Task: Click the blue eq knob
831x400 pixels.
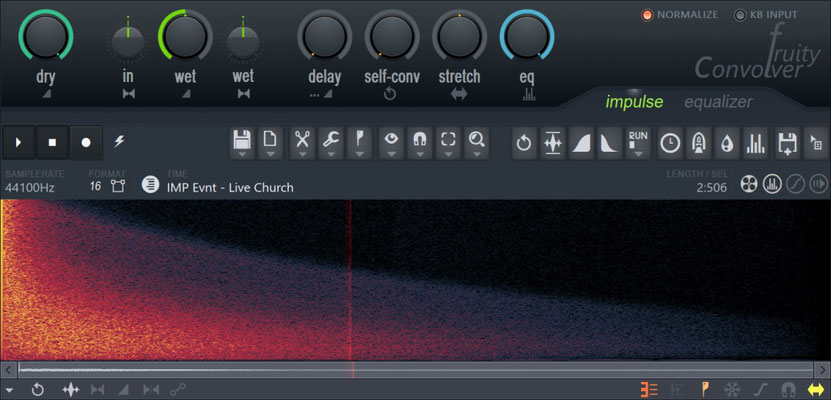Action: tap(527, 37)
